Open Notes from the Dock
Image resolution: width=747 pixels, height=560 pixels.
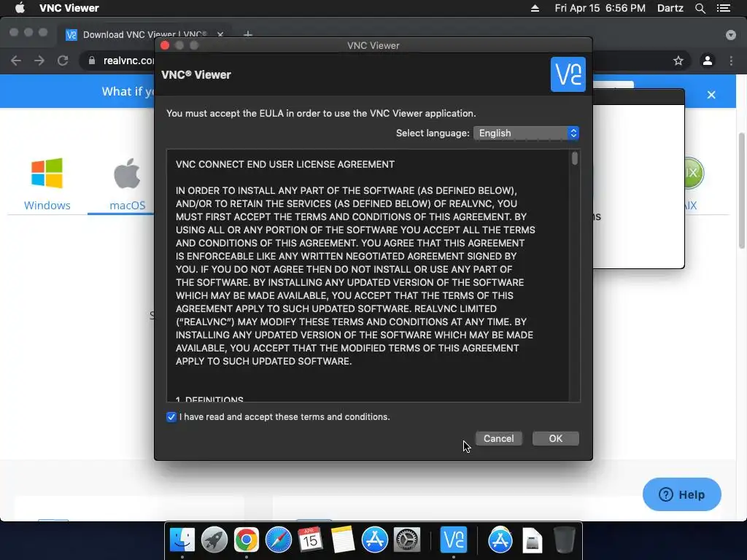point(343,540)
